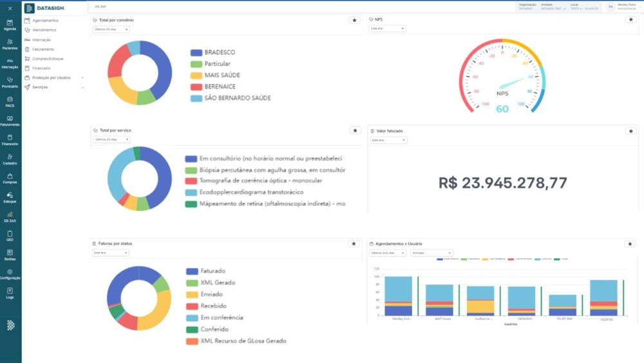
Task: Select Financeiro in the white submenu
Action: (37, 68)
